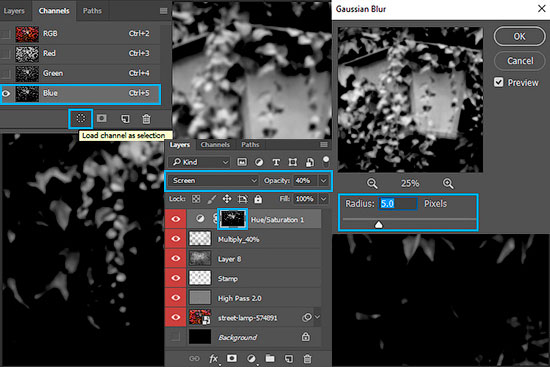Open Channels panel flyout menu
The image size is (550, 367).
pos(163,11)
